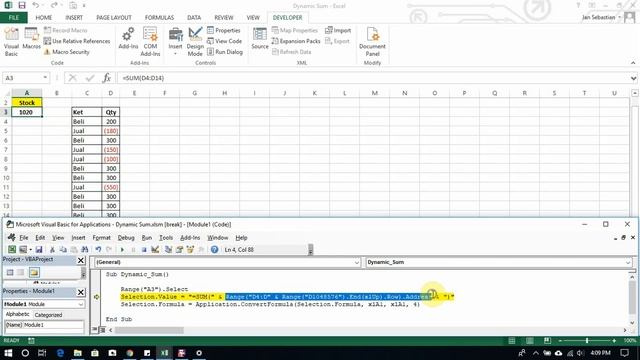Screen dimensions: 640x360
Task: Open Document Panel
Action: click(372, 42)
